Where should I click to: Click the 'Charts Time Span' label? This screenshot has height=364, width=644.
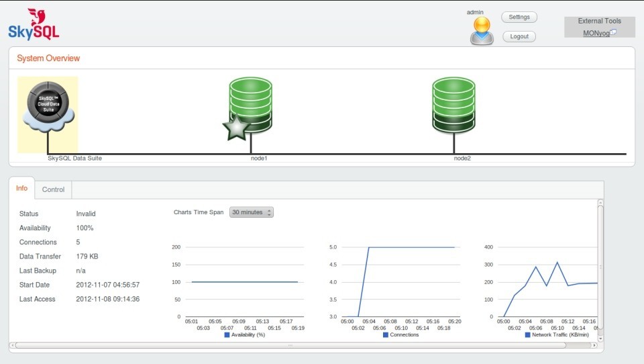[x=199, y=212]
